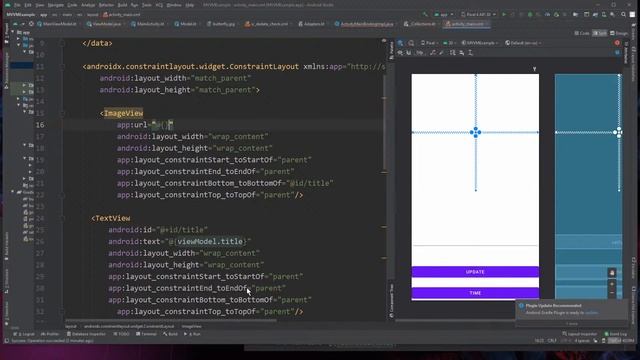This screenshot has height=360, width=640.
Task: Click the TIME button in layout preview
Action: (475, 293)
